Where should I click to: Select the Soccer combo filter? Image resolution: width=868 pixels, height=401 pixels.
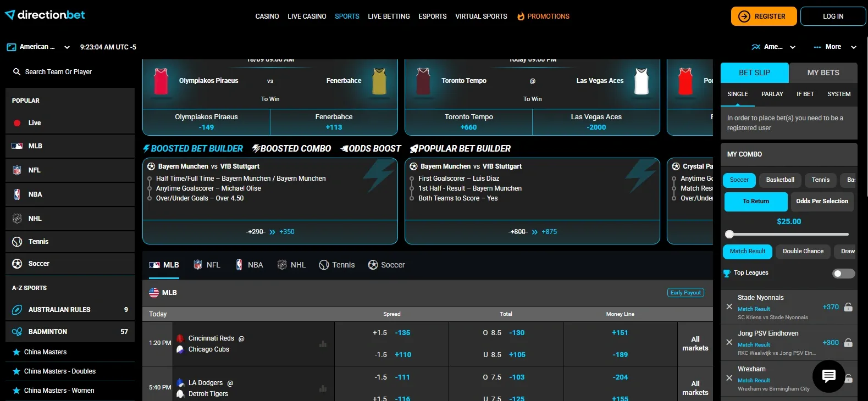739,180
